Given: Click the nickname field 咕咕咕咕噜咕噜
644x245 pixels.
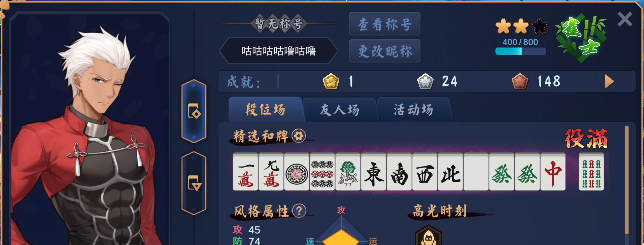Looking at the screenshot, I should 279,51.
